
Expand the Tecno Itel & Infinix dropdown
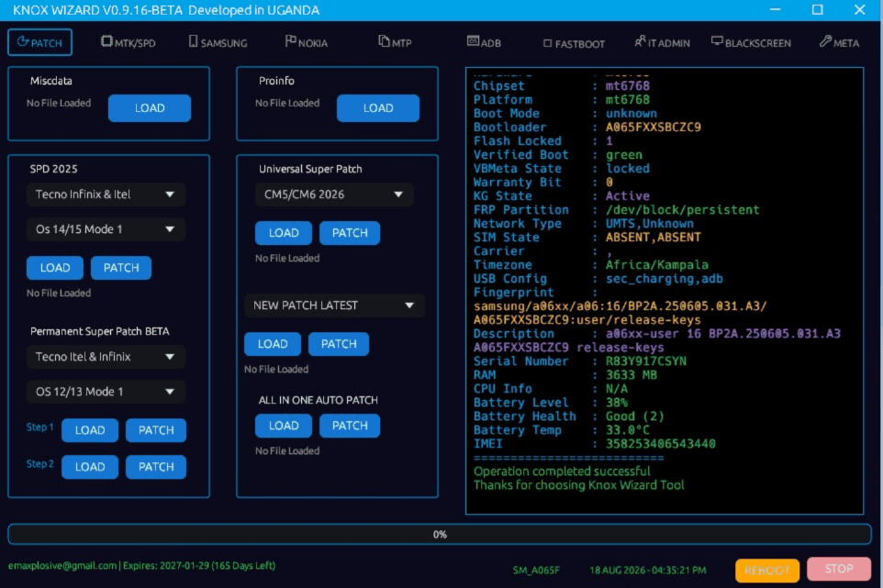(106, 357)
